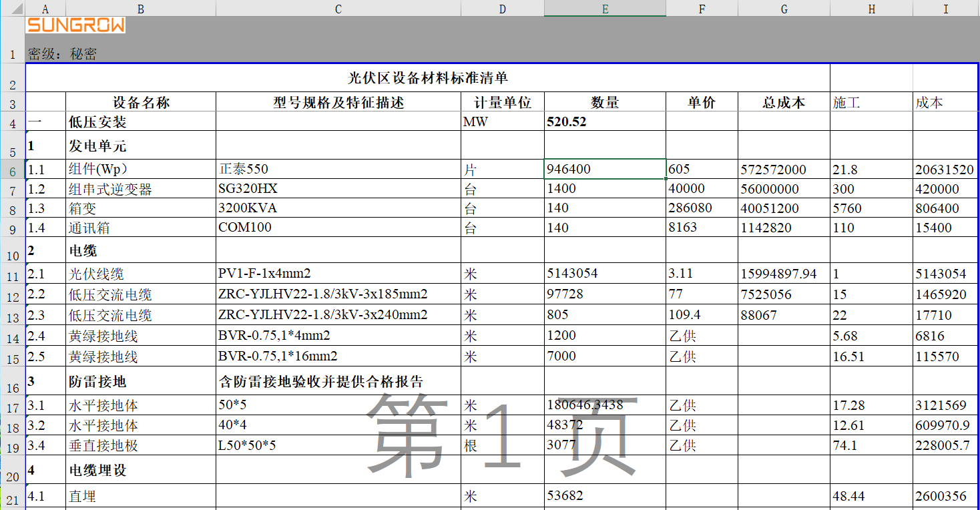The height and width of the screenshot is (510, 980).
Task: Select the column E header
Action: click(x=605, y=9)
